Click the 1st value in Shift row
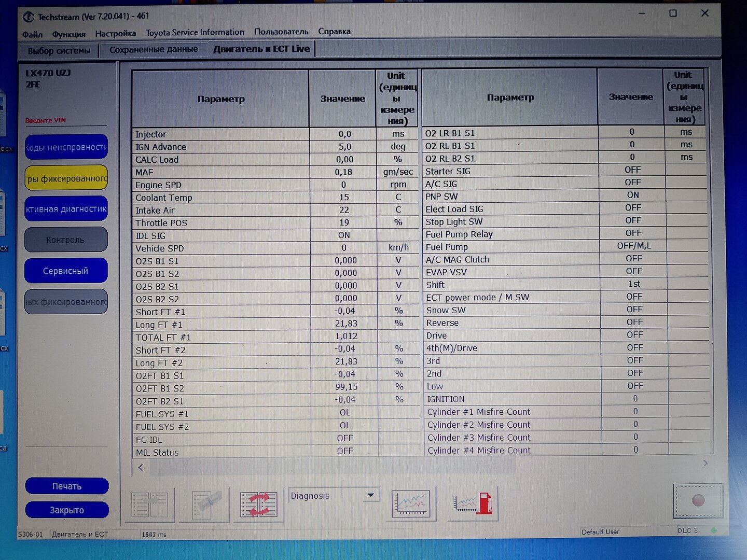The width and height of the screenshot is (747, 560). [634, 284]
